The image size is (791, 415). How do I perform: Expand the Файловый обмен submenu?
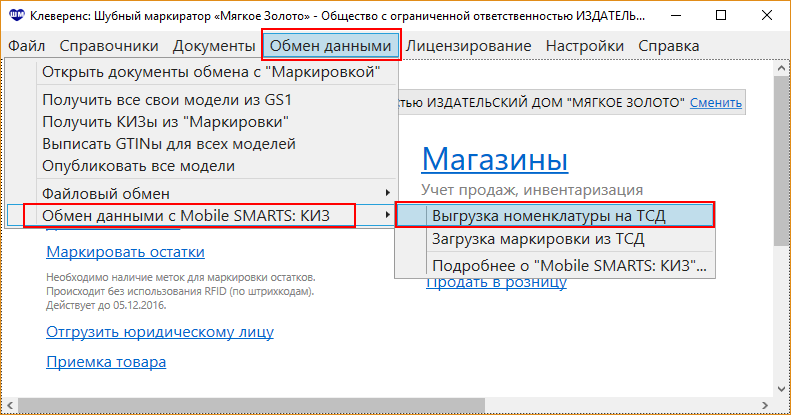[x=202, y=194]
